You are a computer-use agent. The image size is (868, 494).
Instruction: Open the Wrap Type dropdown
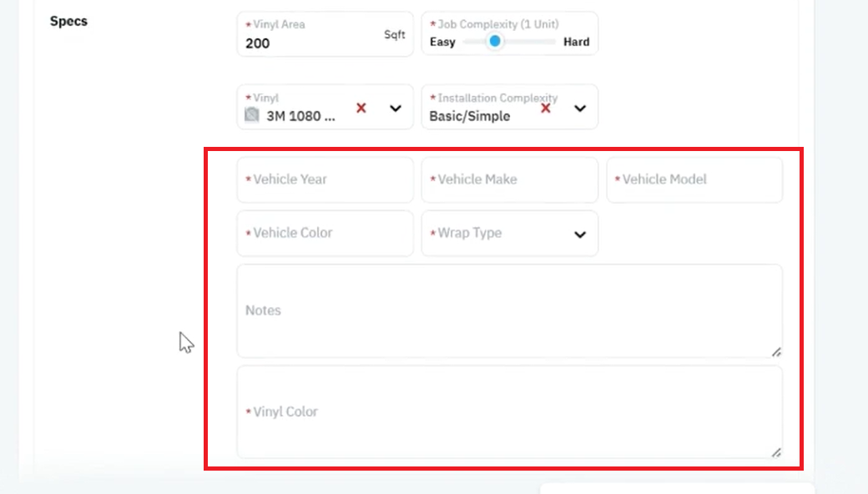pyautogui.click(x=510, y=234)
